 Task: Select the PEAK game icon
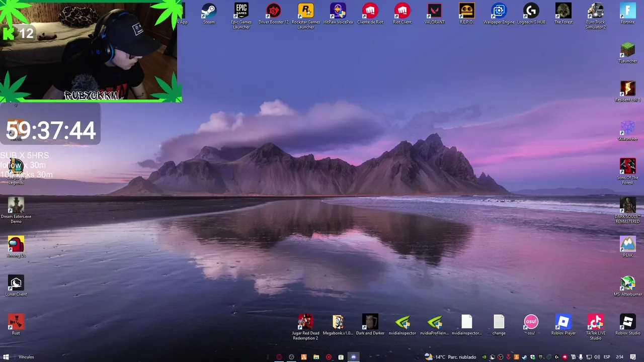coord(628,246)
